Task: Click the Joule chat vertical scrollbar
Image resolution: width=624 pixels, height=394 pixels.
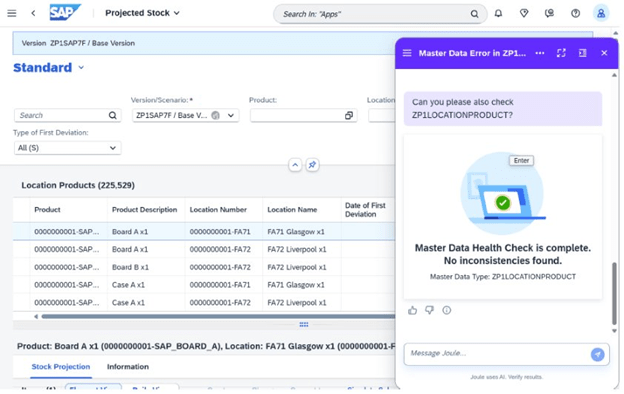Action: pos(614,294)
